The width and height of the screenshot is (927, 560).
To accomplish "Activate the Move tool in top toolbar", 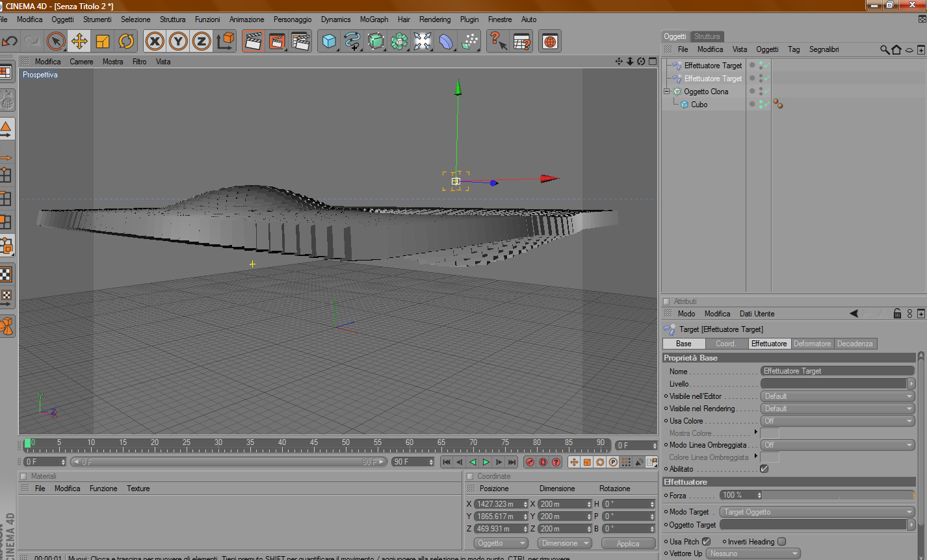I will [x=79, y=42].
